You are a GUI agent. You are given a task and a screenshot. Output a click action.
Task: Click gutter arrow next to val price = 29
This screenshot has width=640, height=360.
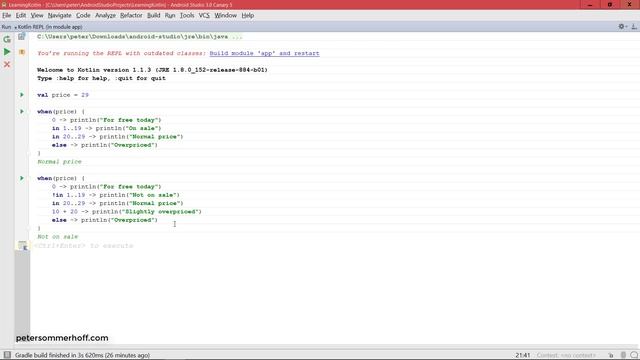22,95
